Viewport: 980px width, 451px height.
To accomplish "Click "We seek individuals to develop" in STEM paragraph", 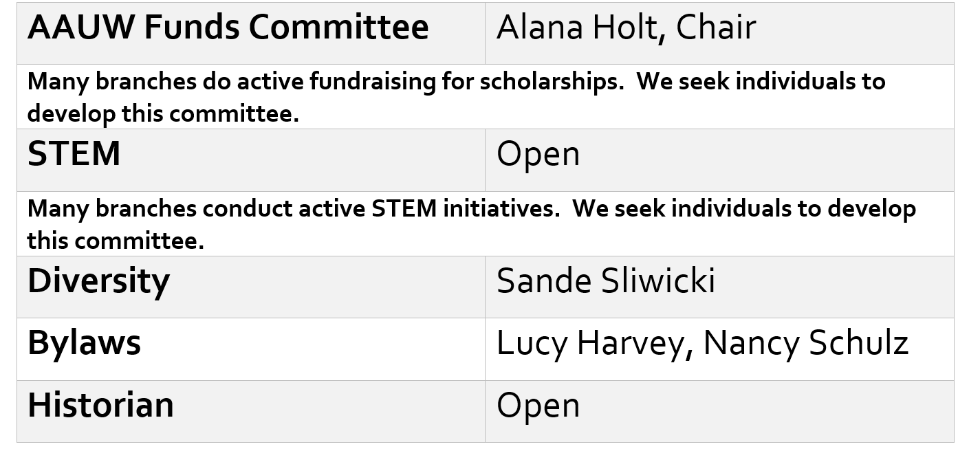I will pyautogui.click(x=744, y=209).
